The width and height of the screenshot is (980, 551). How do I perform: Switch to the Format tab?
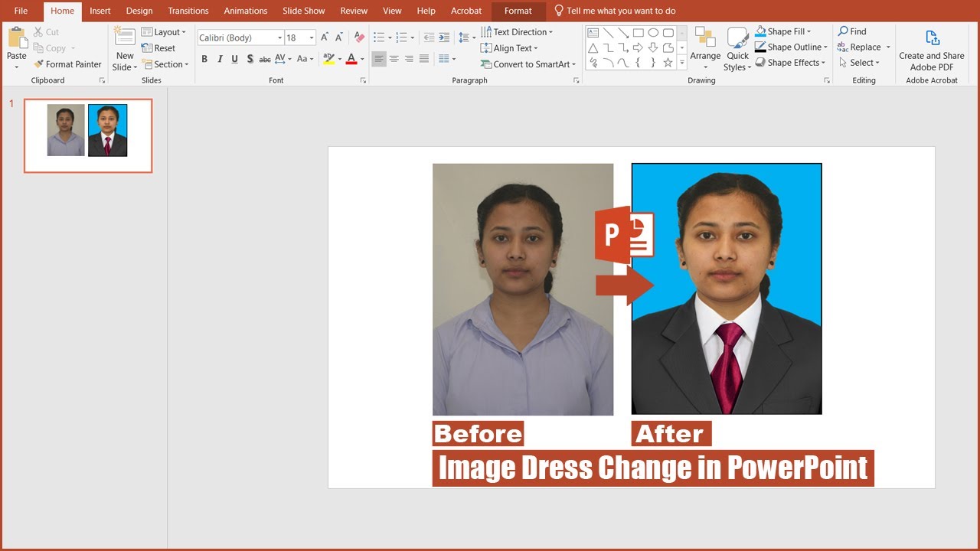(x=518, y=11)
